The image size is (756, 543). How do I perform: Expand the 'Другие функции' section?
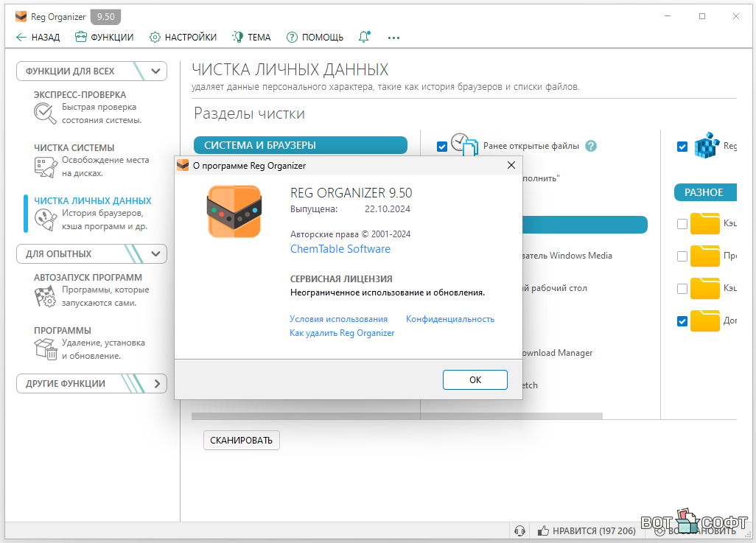click(x=156, y=384)
